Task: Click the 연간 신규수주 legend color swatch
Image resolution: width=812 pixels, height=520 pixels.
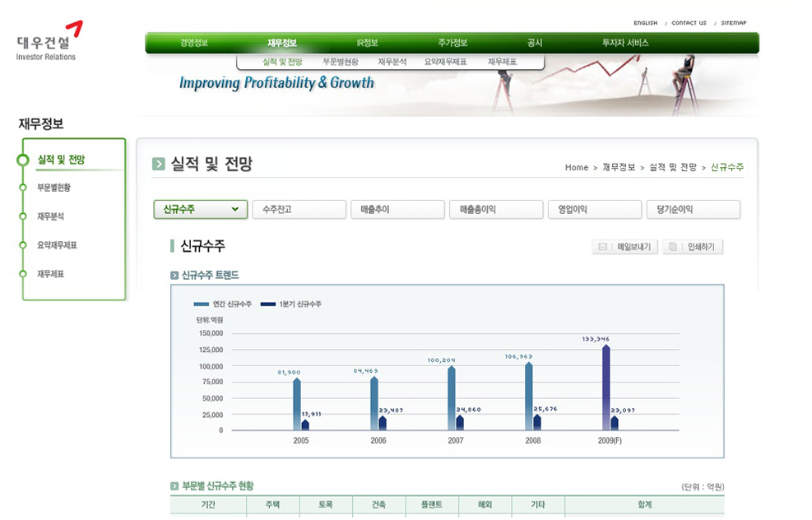Action: point(202,304)
